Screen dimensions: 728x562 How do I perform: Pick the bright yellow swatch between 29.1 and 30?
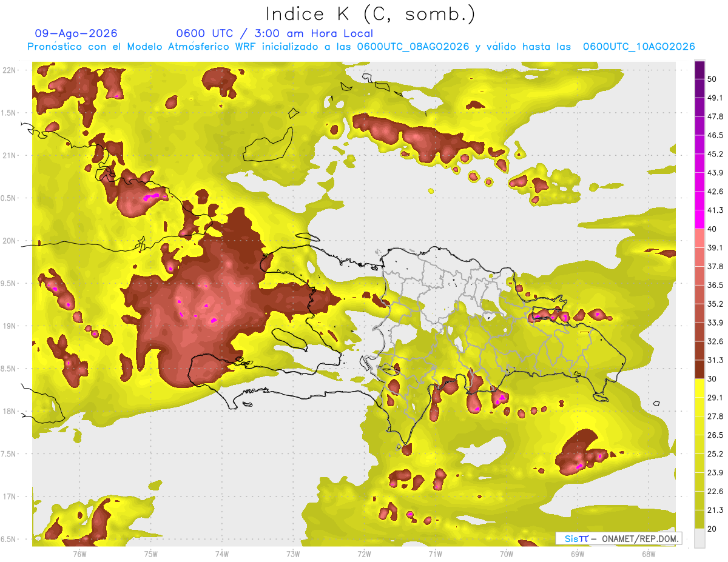click(699, 388)
